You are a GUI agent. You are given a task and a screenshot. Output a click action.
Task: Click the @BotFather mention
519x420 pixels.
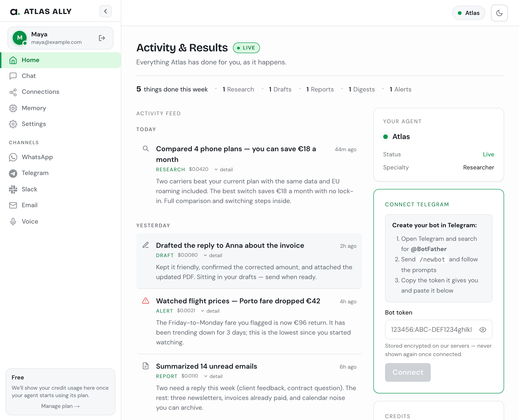coord(428,249)
